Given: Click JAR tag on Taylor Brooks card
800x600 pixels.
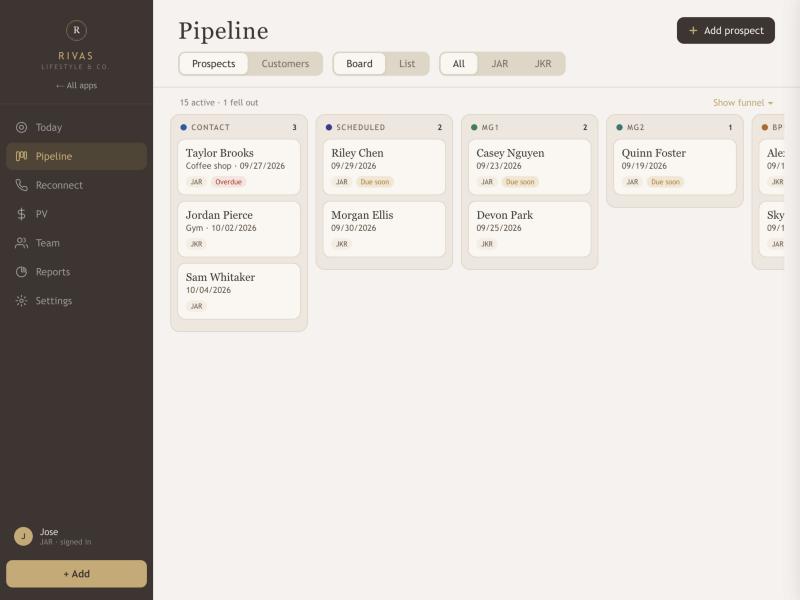Looking at the screenshot, I should [x=196, y=182].
